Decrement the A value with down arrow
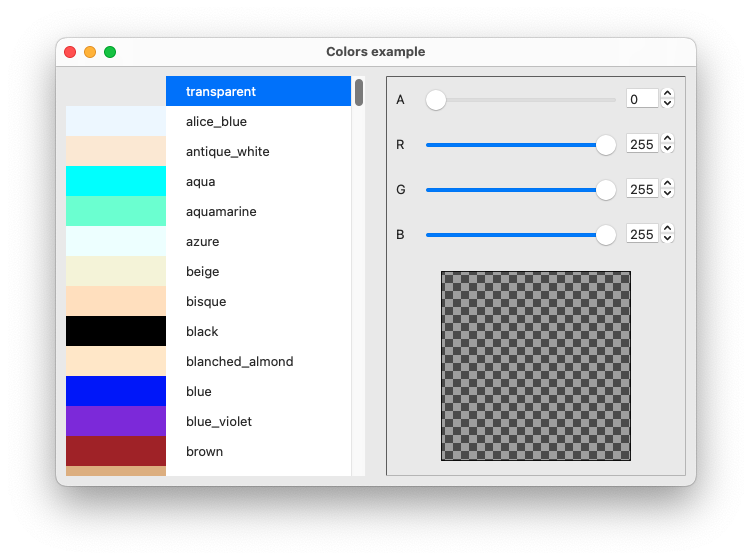This screenshot has height=560, width=752. tap(668, 104)
